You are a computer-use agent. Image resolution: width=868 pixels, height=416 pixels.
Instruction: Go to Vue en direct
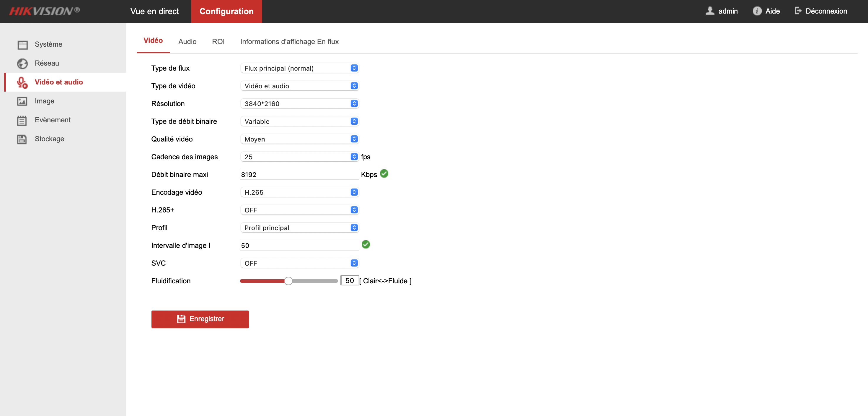(154, 12)
